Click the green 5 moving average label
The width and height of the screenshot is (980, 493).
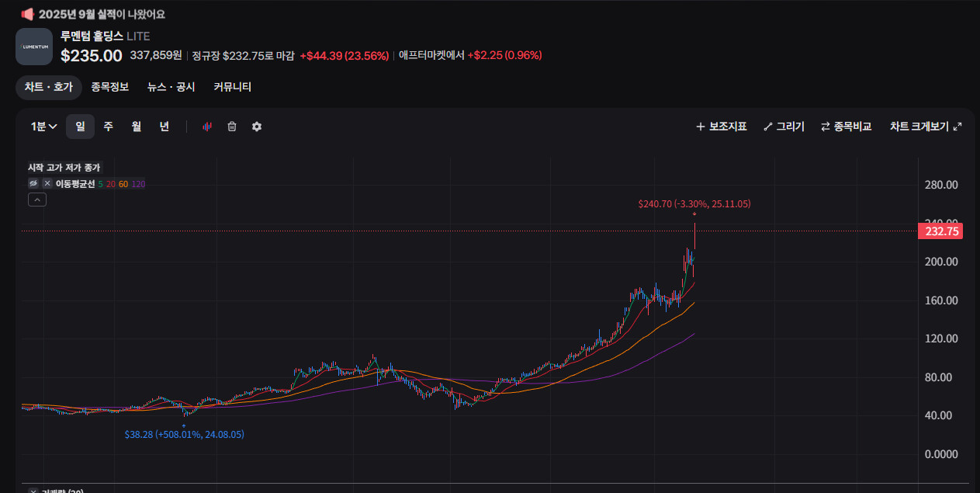point(100,184)
